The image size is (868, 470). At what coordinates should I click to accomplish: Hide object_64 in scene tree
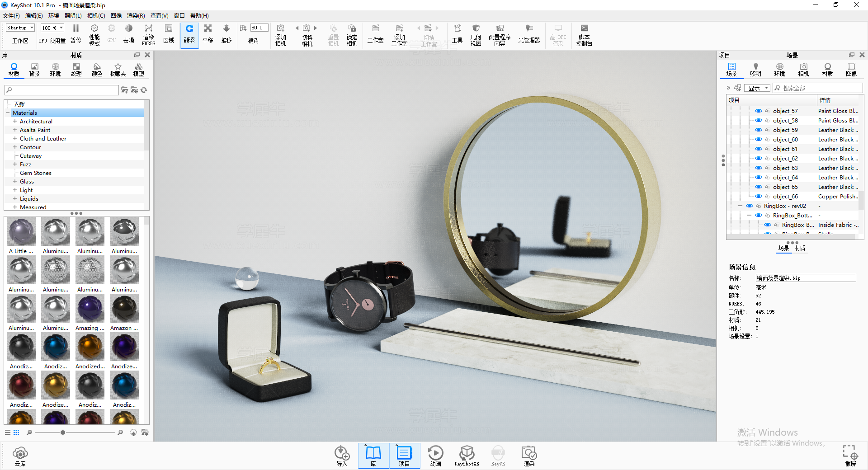pyautogui.click(x=759, y=177)
